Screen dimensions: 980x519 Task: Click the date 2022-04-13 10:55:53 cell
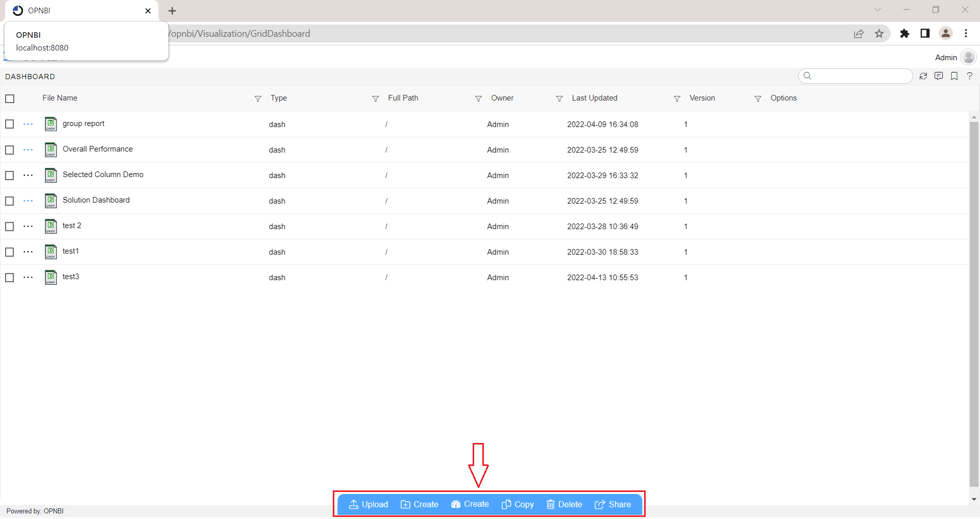coord(603,278)
